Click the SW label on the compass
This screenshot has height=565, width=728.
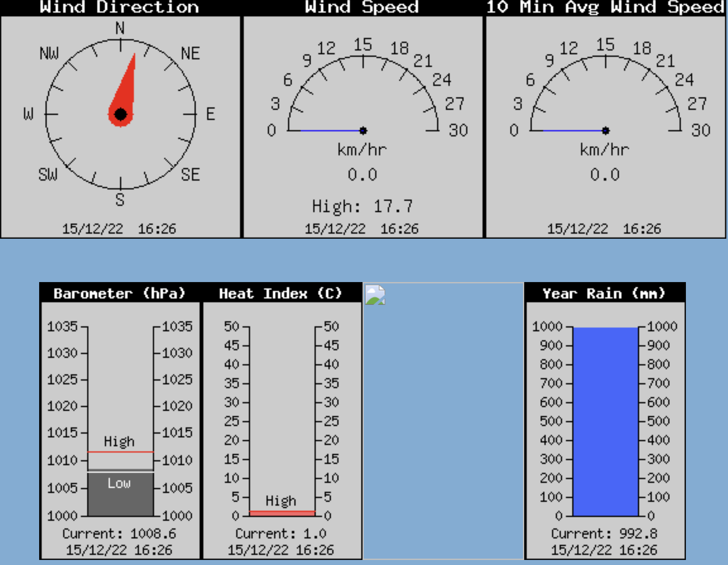pos(48,174)
